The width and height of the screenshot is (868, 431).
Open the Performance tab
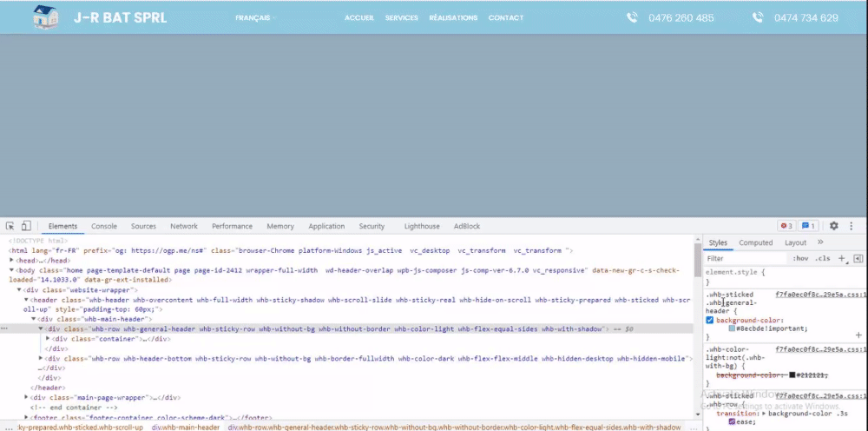click(x=232, y=226)
